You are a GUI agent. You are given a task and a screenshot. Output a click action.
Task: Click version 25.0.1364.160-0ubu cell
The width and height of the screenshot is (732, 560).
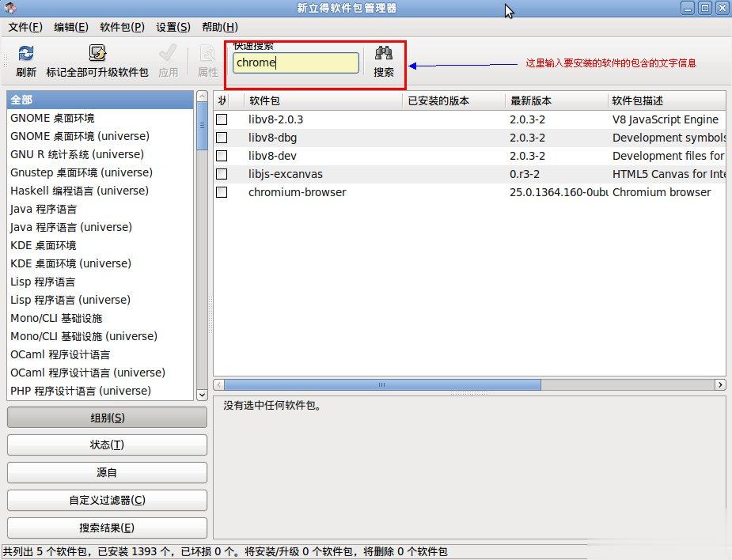(558, 192)
